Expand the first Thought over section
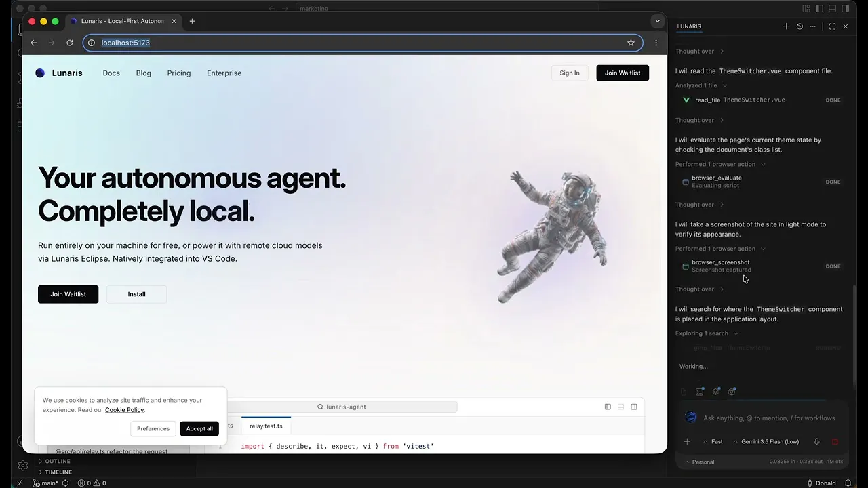The image size is (868, 488). click(x=699, y=52)
